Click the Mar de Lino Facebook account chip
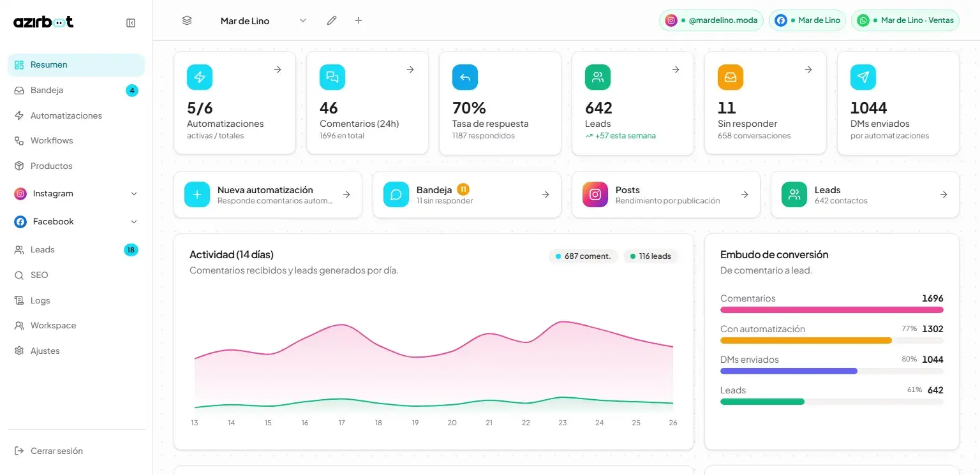The height and width of the screenshot is (475, 980). pyautogui.click(x=807, y=20)
